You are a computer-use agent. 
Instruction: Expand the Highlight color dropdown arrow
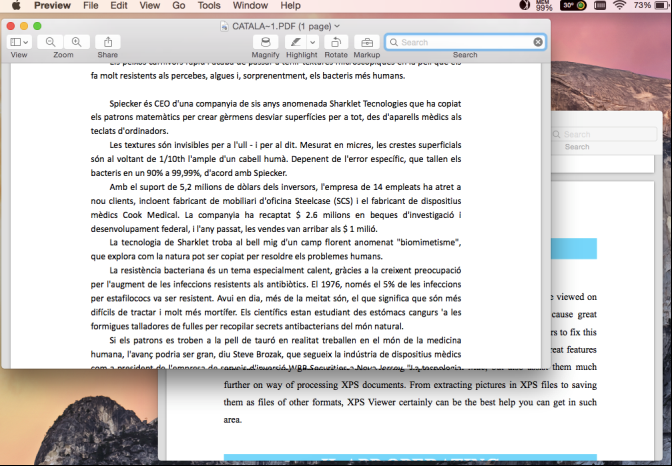point(313,42)
